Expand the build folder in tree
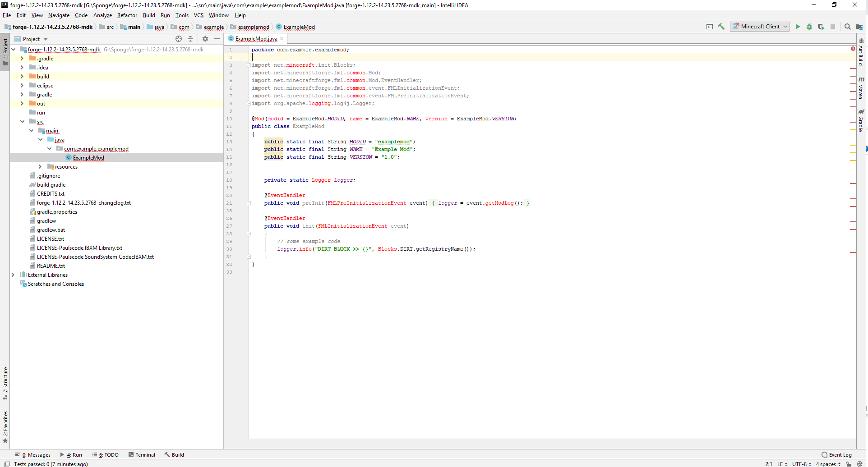The width and height of the screenshot is (868, 467). tap(22, 77)
